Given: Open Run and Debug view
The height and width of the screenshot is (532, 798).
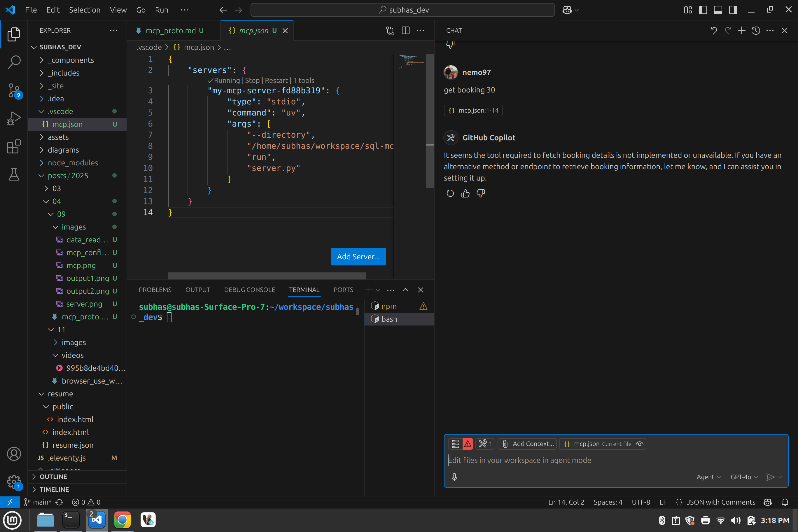Looking at the screenshot, I should [14, 118].
